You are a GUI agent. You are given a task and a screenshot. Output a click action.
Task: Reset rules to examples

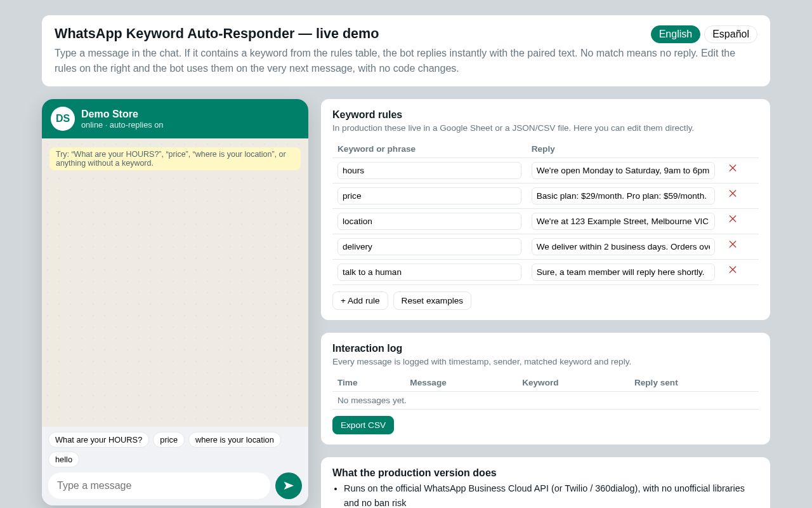(432, 301)
